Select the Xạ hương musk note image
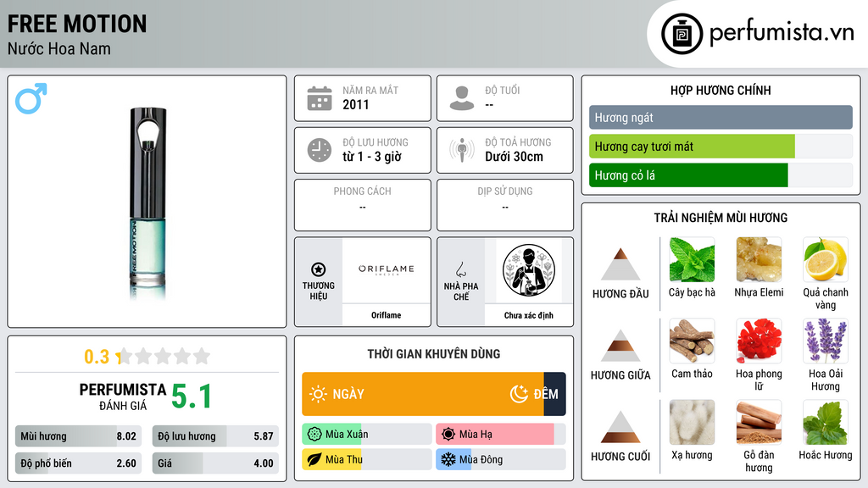The width and height of the screenshot is (868, 488). coord(692,423)
